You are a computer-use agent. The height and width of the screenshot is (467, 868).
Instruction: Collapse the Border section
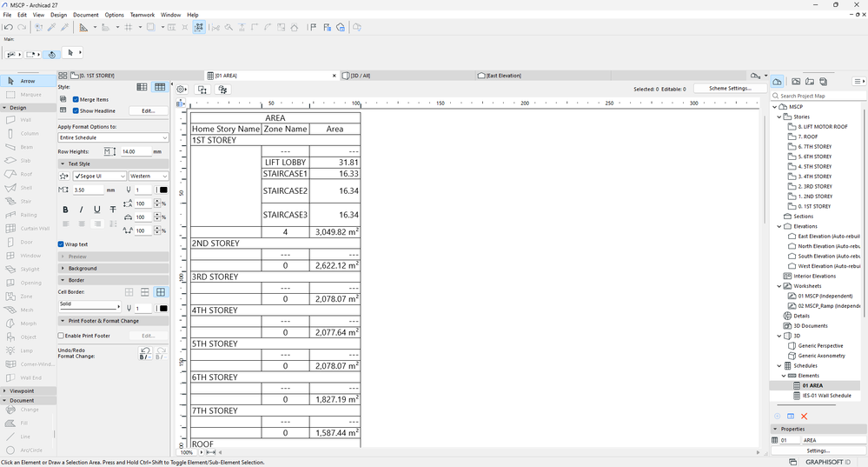(x=63, y=280)
